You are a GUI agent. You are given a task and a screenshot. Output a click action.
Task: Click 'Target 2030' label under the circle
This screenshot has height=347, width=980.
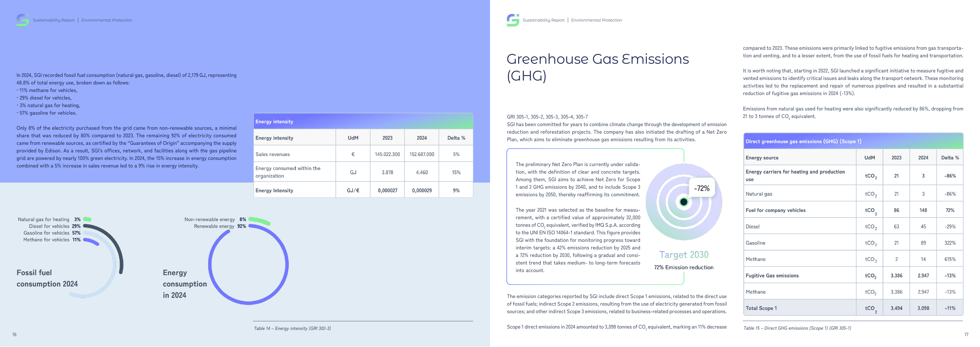(x=684, y=254)
